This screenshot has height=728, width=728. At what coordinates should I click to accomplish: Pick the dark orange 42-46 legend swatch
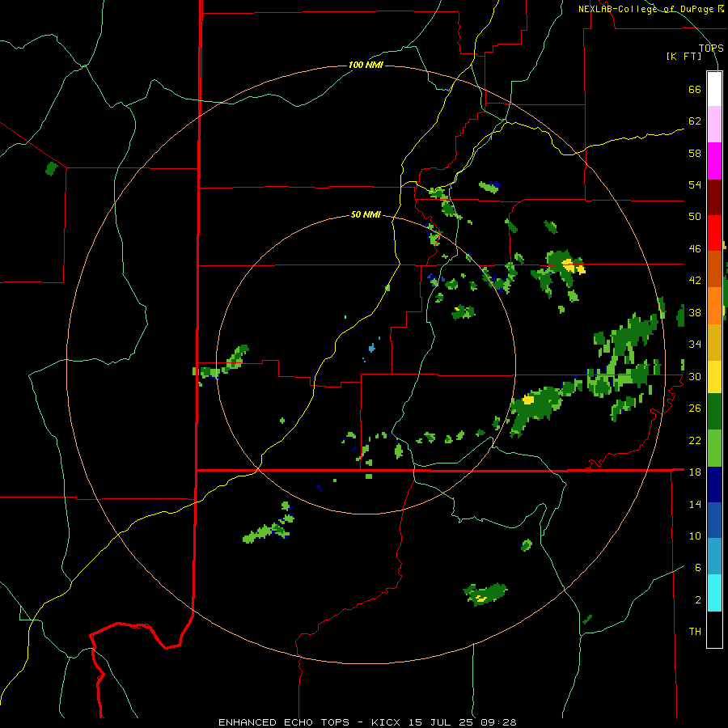tap(714, 269)
